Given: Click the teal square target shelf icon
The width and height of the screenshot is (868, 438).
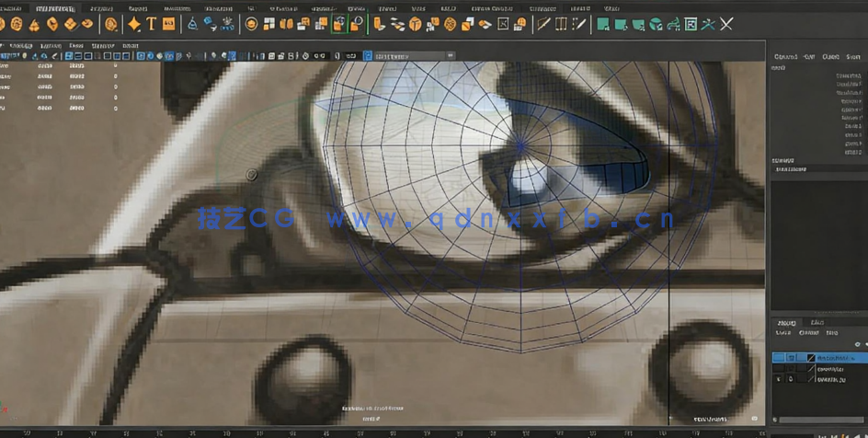Looking at the screenshot, I should tap(691, 24).
